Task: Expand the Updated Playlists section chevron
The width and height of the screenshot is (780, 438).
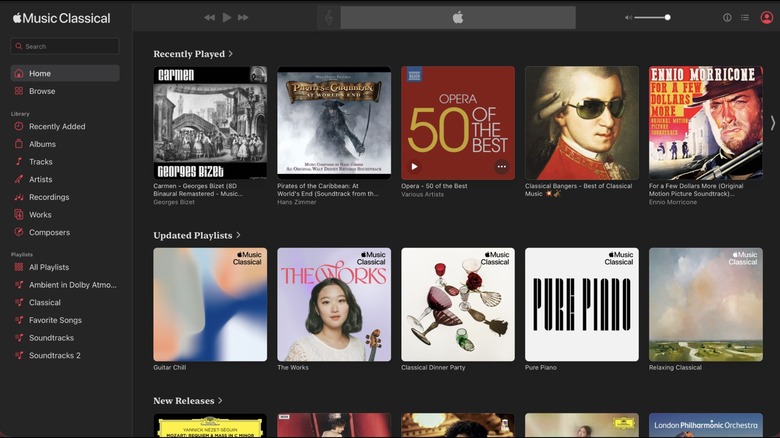Action: tap(238, 235)
